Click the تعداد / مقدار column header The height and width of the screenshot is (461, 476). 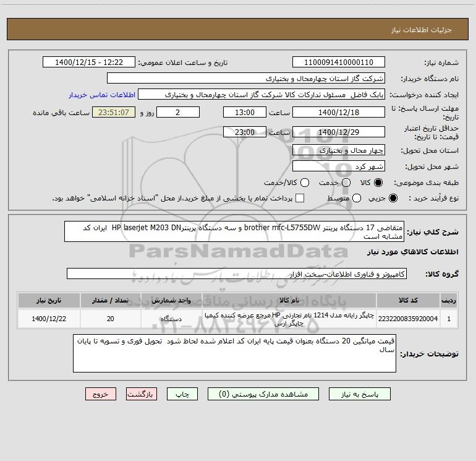click(111, 300)
